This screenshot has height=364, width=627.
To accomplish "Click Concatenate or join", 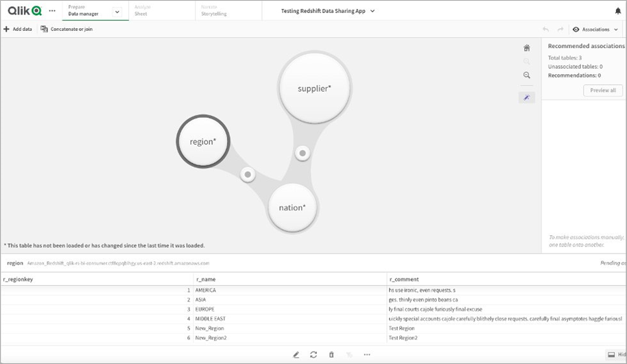I will pyautogui.click(x=67, y=29).
